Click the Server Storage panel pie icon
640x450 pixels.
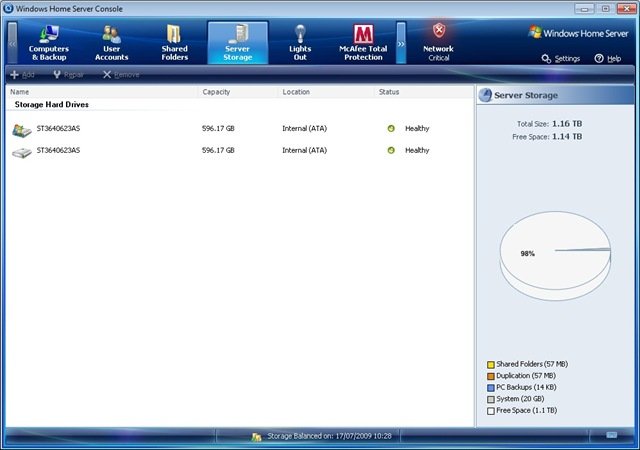coord(485,95)
